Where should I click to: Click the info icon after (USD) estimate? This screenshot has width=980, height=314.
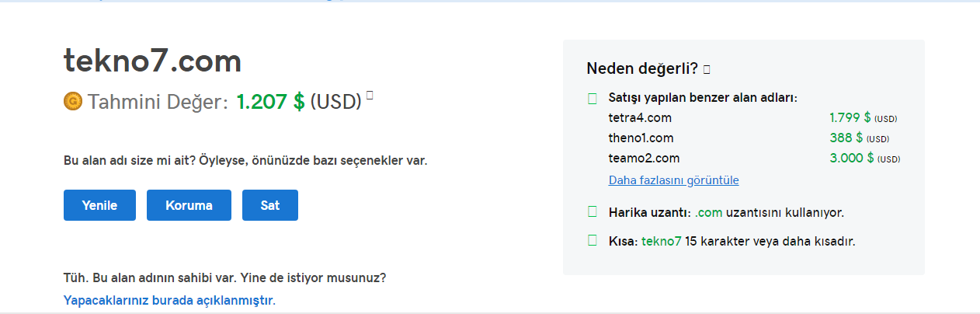(x=370, y=96)
